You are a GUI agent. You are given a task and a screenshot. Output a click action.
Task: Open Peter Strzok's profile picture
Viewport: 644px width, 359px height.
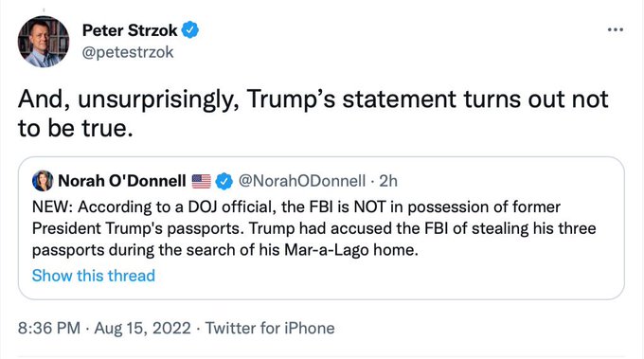pyautogui.click(x=44, y=42)
